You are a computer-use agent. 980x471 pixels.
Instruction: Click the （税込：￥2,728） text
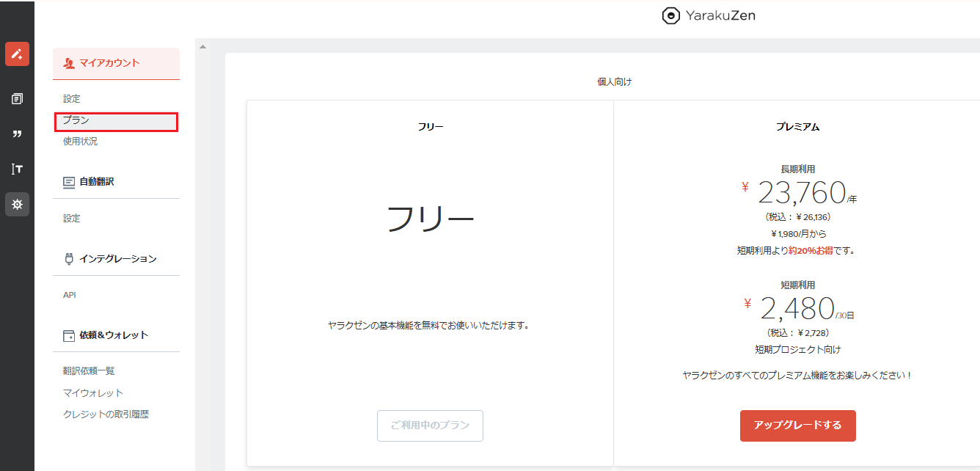pos(797,332)
